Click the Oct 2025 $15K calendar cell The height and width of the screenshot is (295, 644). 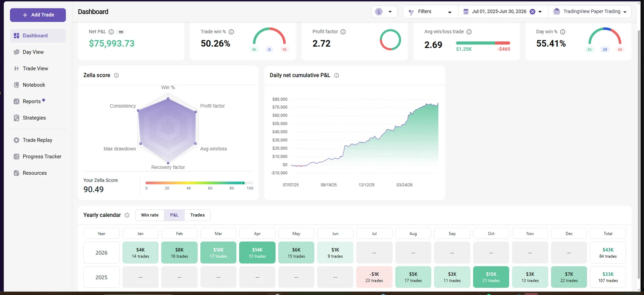(x=491, y=277)
